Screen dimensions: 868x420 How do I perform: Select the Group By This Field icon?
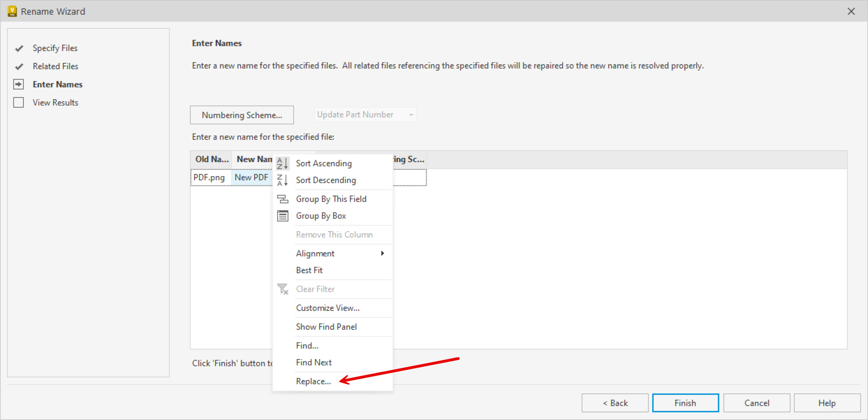click(x=283, y=199)
